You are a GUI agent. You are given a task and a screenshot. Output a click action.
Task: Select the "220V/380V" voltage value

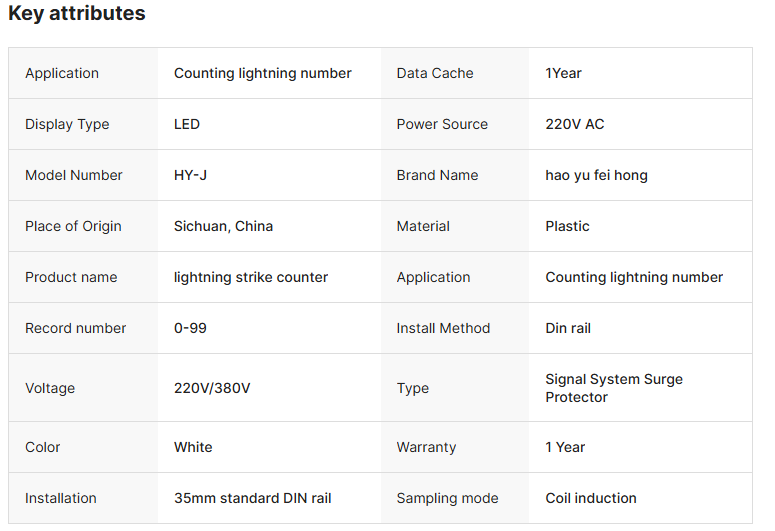(x=212, y=388)
